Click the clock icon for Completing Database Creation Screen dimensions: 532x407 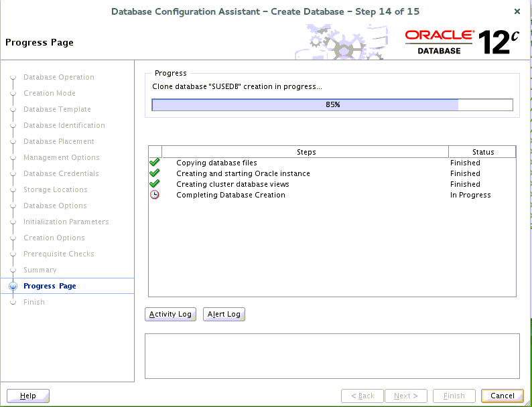[x=155, y=195]
